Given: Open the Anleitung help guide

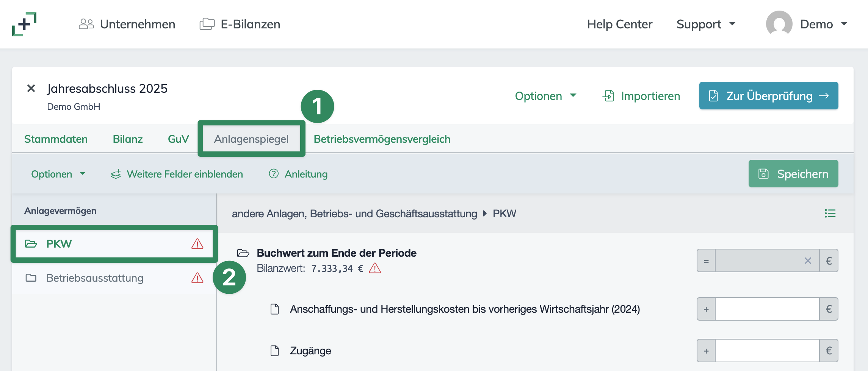Looking at the screenshot, I should [298, 174].
